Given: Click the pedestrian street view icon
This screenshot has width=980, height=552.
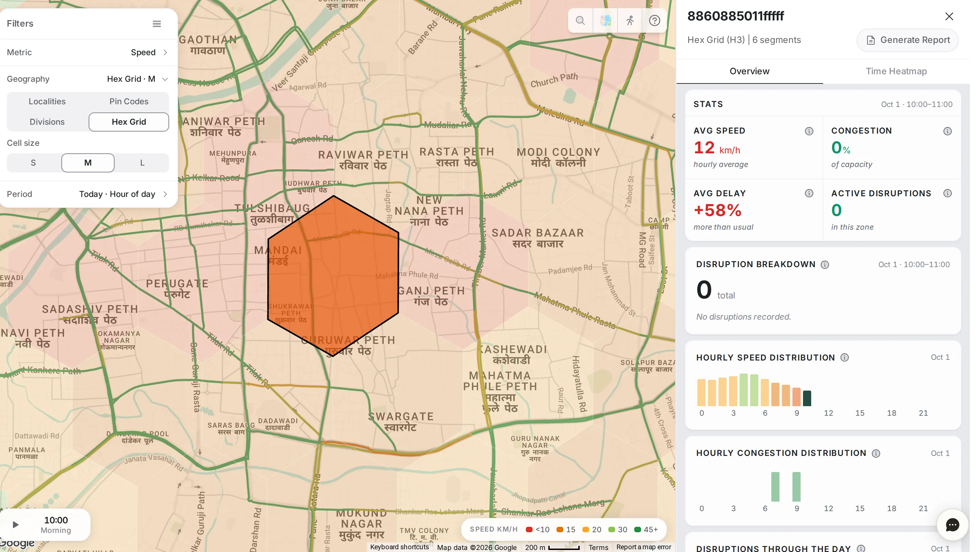Looking at the screenshot, I should (629, 20).
